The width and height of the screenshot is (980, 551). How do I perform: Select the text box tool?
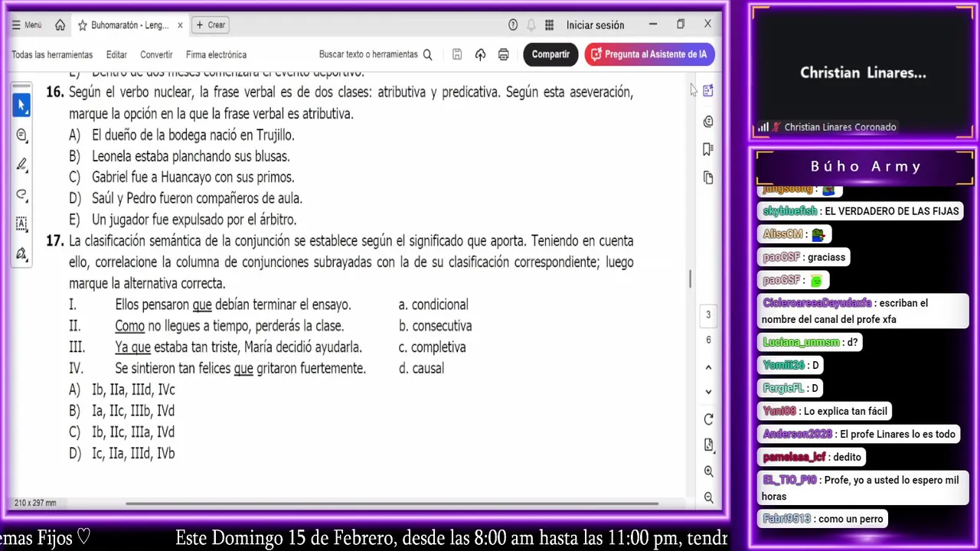(x=21, y=224)
